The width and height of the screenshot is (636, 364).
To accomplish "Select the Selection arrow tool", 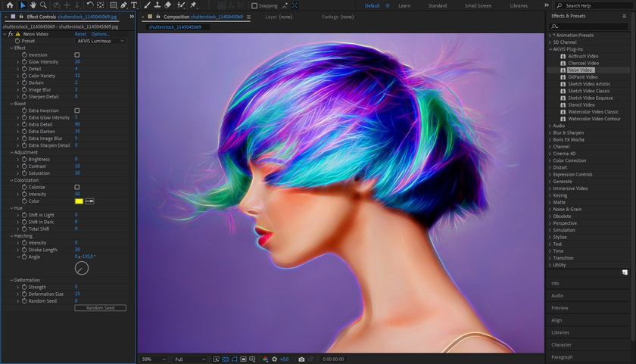I will [23, 5].
